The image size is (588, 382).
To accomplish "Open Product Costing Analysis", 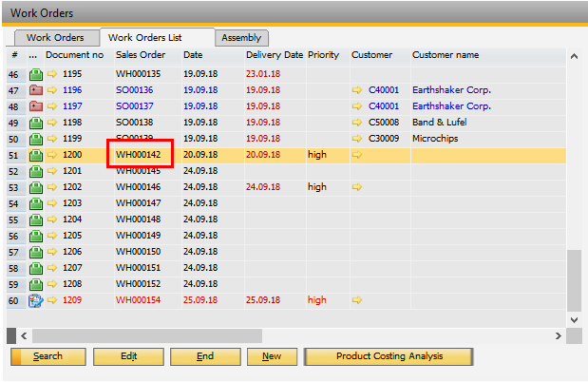I will coord(389,356).
